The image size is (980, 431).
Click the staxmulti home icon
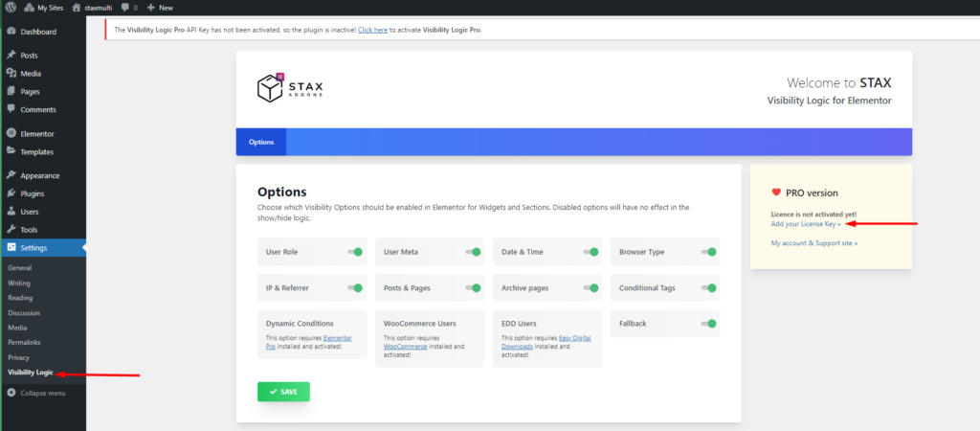(x=77, y=8)
